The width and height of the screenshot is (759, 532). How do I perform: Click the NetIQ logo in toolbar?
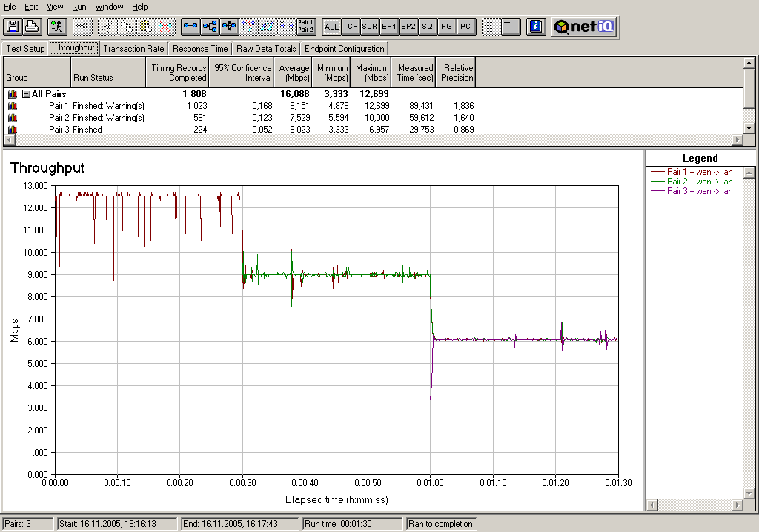pos(585,27)
